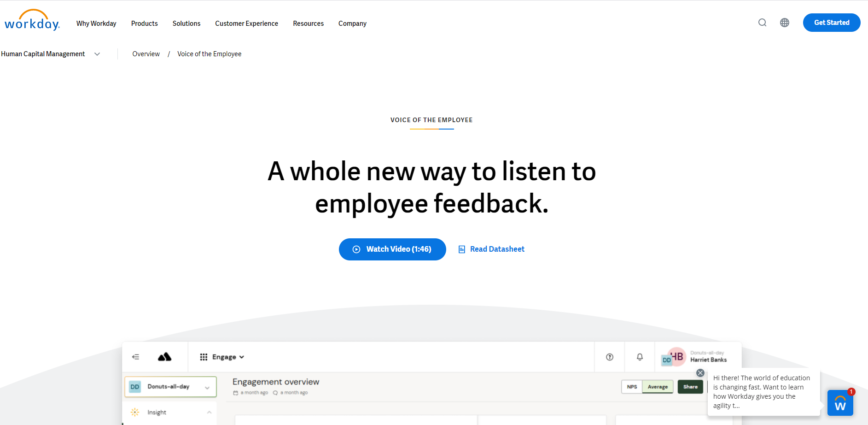Click the Engagement overview heading
Viewport: 868px width, 425px height.
pyautogui.click(x=276, y=382)
